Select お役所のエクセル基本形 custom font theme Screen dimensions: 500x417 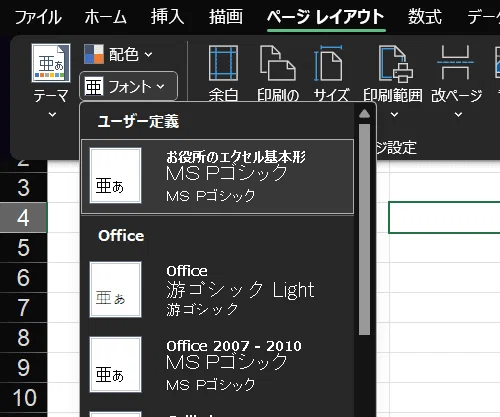(217, 177)
